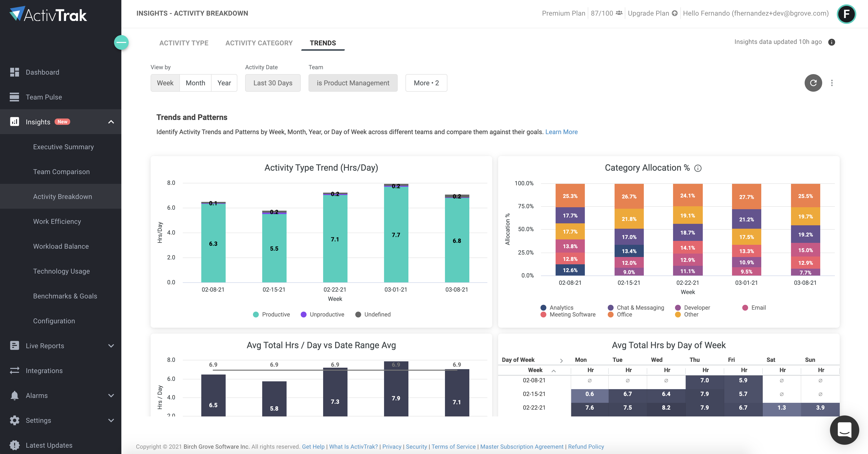Screen dimensions: 868x454
Task: Click the Team Pulse icon
Action: point(14,97)
